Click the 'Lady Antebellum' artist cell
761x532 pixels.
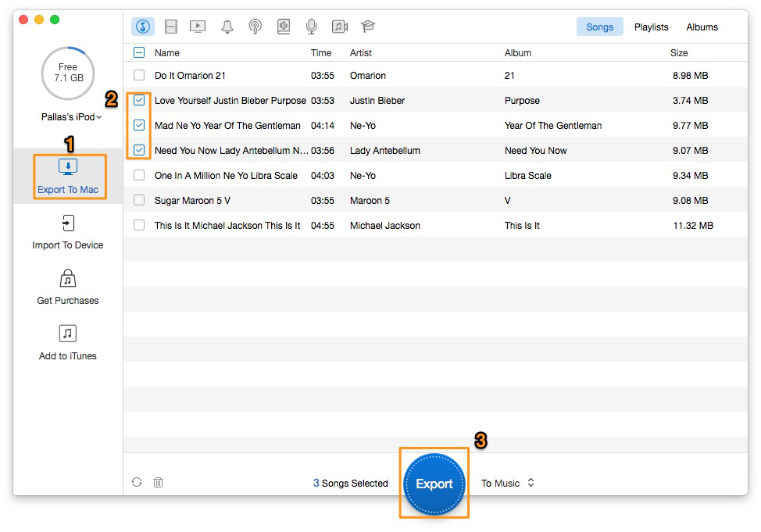pyautogui.click(x=385, y=151)
